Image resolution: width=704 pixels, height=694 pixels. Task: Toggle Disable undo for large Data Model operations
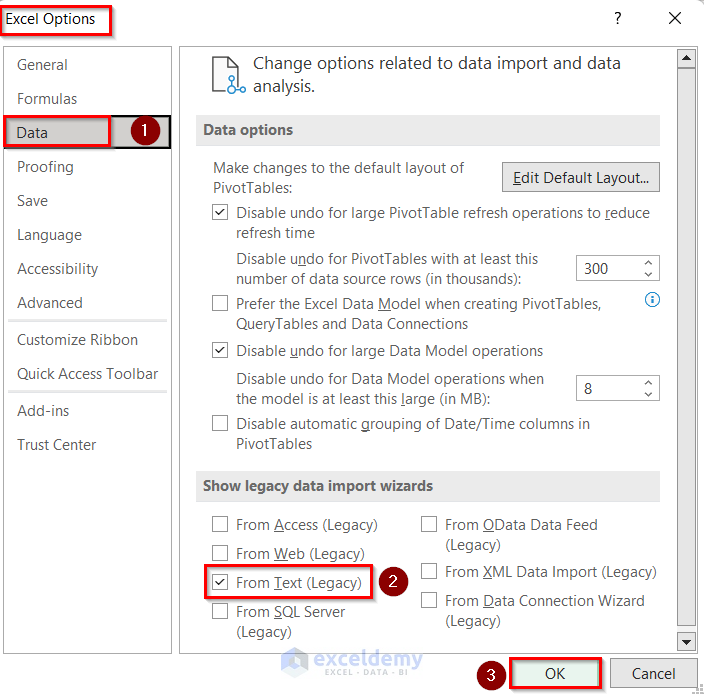click(x=220, y=350)
